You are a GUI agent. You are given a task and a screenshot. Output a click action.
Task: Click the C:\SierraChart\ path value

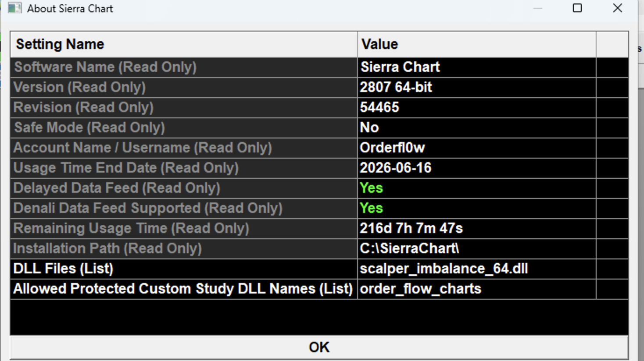point(409,248)
